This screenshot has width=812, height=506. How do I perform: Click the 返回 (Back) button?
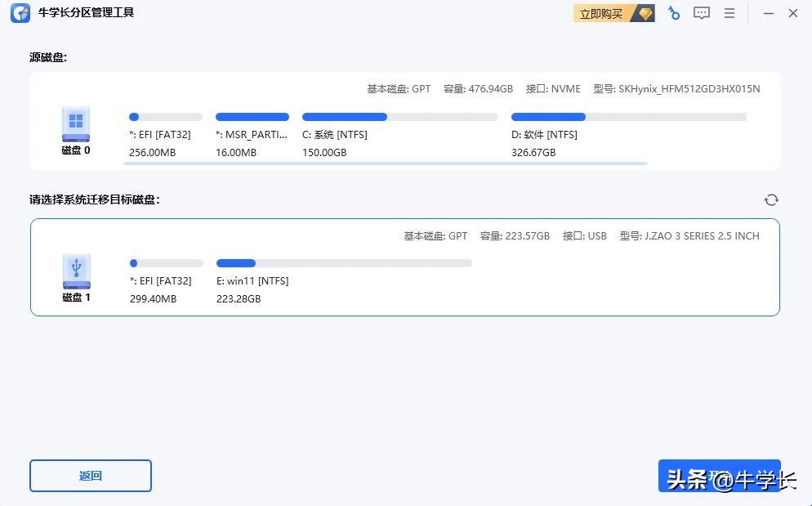(90, 475)
